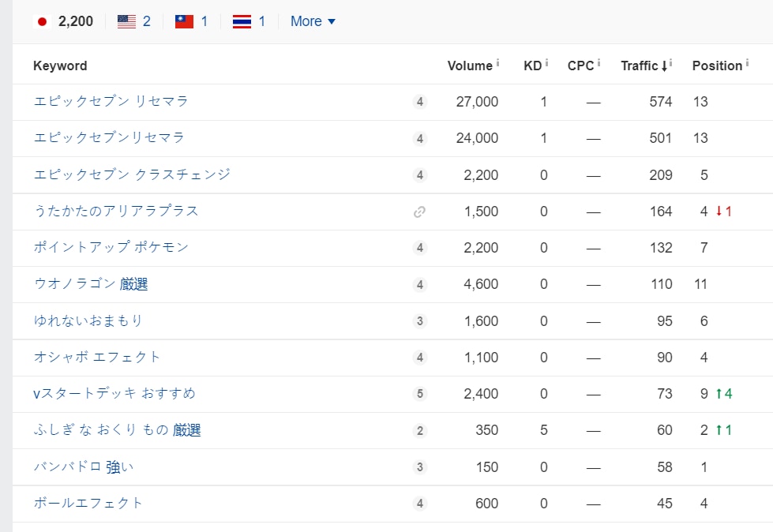Image resolution: width=773 pixels, height=532 pixels.
Task: Select Taiwan flag country filter
Action: (x=192, y=21)
